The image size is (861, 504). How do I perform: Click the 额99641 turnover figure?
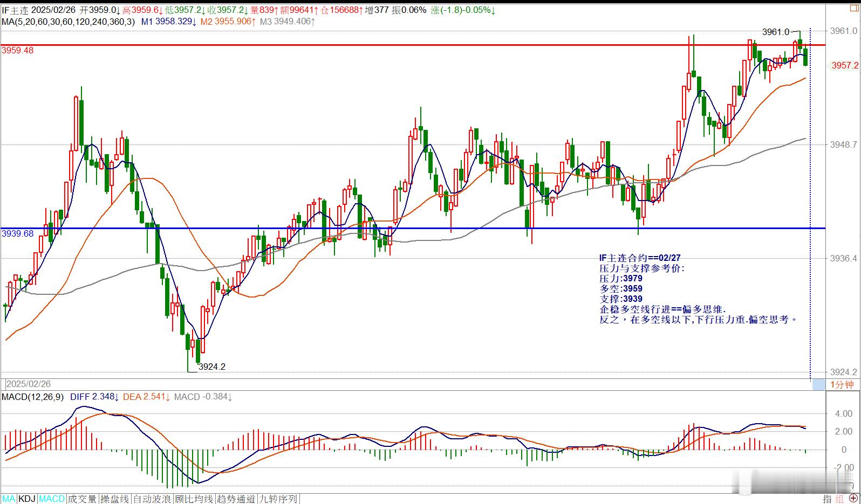pos(299,10)
